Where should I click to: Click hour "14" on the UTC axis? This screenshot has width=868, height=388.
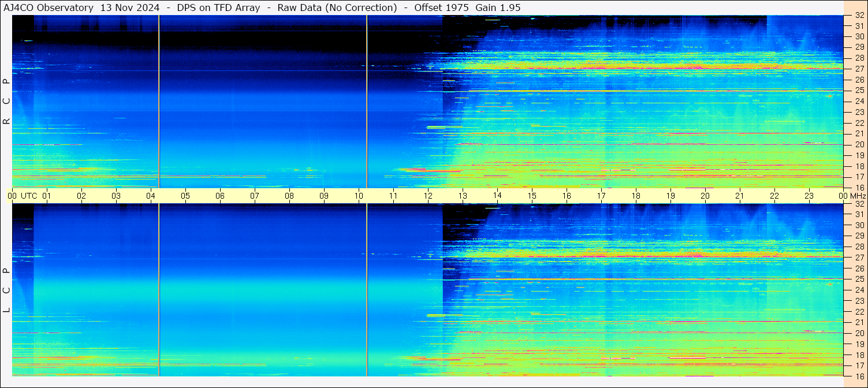coord(497,196)
